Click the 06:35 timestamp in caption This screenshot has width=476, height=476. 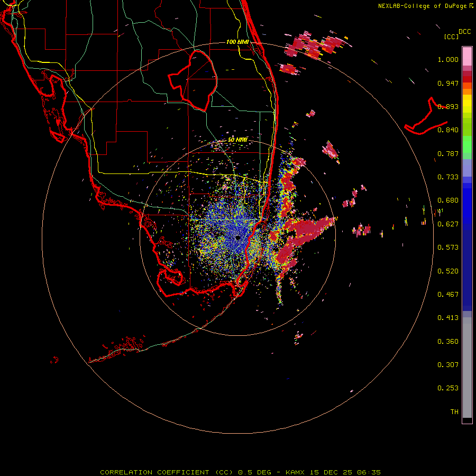pyautogui.click(x=369, y=472)
